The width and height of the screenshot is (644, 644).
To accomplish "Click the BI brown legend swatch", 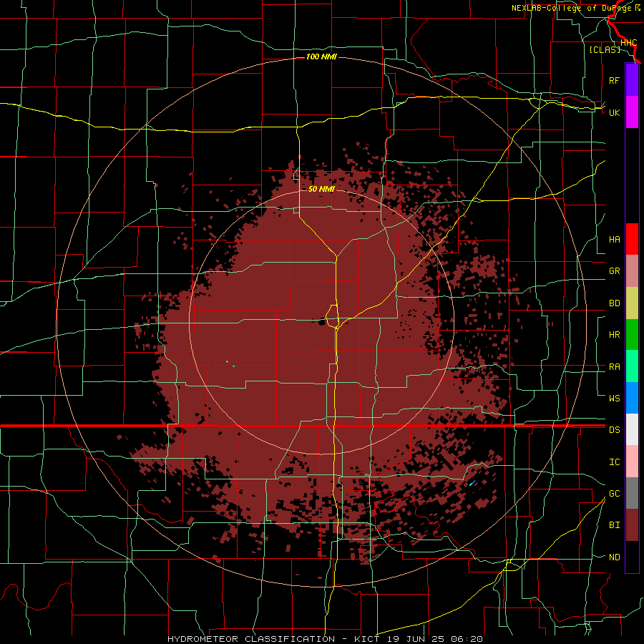I will coord(632,525).
